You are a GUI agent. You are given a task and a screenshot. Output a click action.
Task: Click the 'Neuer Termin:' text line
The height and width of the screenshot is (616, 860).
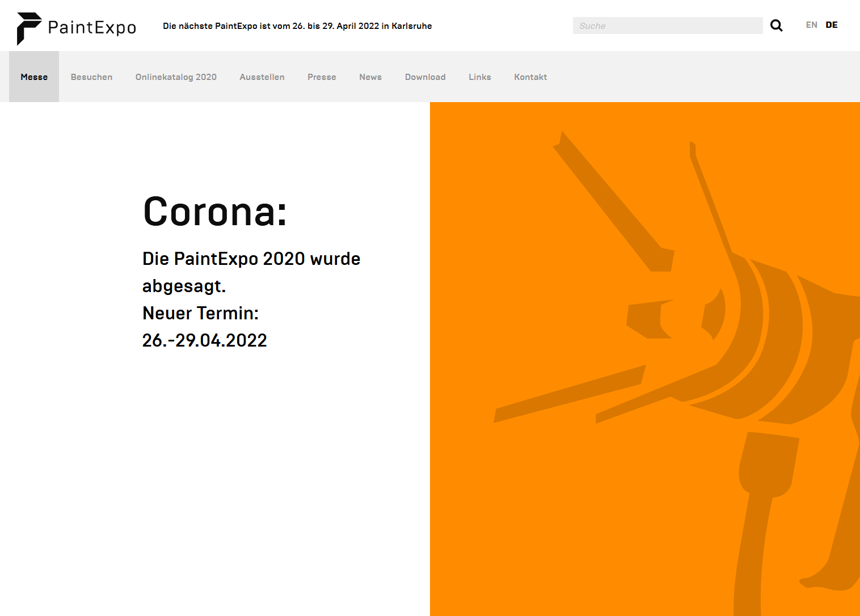coord(200,313)
